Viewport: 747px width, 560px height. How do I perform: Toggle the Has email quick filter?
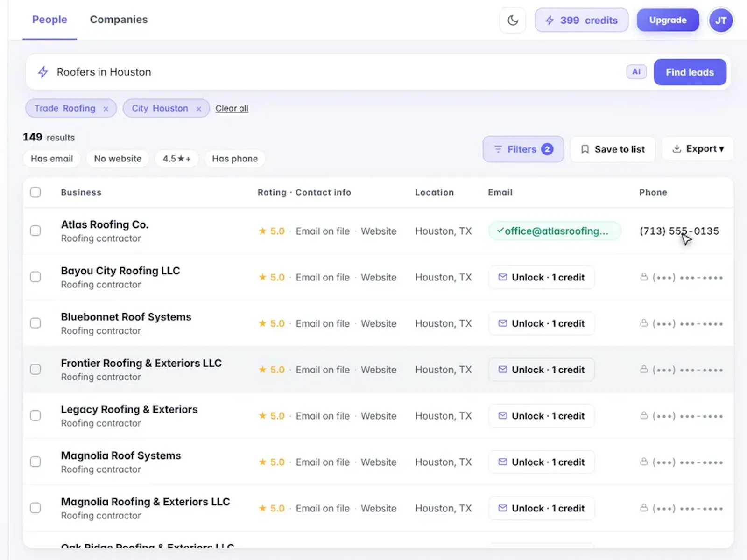(52, 159)
